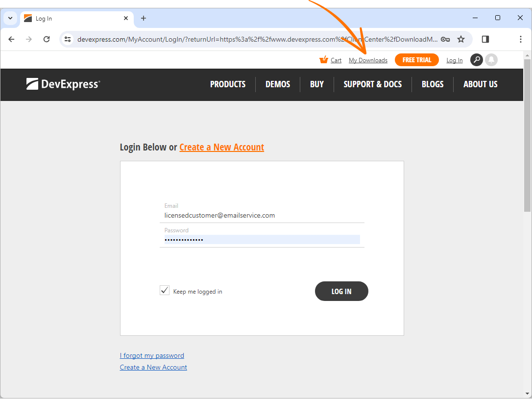
Task: Open the PRODUCTS menu
Action: pos(228,84)
